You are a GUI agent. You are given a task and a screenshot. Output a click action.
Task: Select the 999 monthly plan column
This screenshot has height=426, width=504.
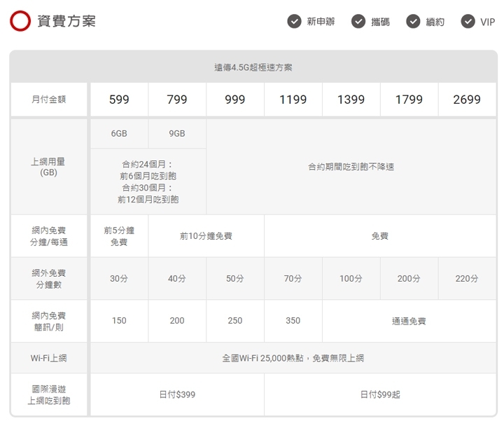pos(235,99)
